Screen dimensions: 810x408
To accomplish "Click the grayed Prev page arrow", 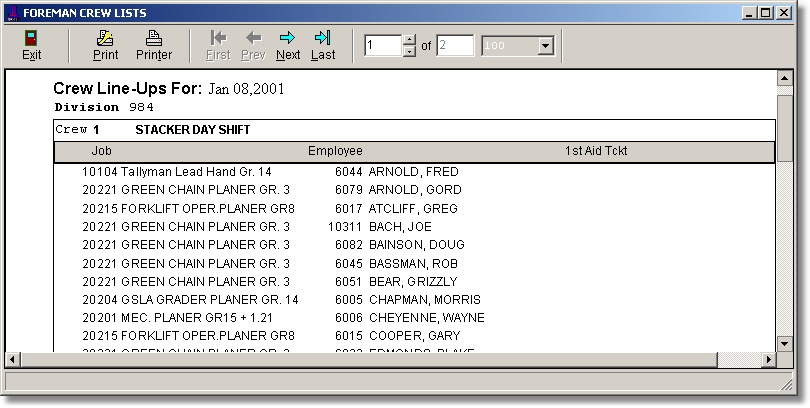I will coord(253,39).
